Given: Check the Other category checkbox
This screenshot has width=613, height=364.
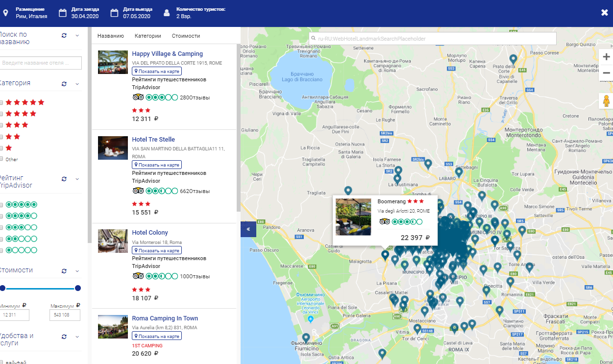Looking at the screenshot, I should click(1, 159).
